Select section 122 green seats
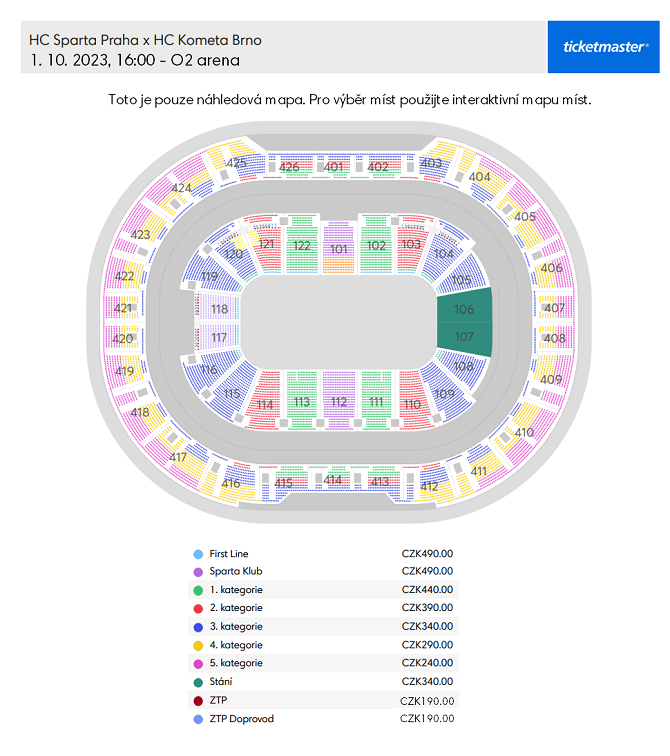The image size is (670, 756). coord(302,244)
